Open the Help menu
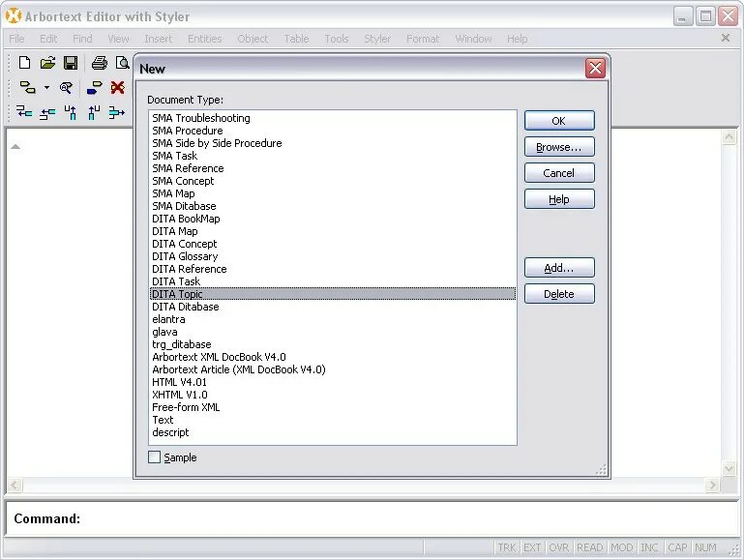 (x=517, y=39)
